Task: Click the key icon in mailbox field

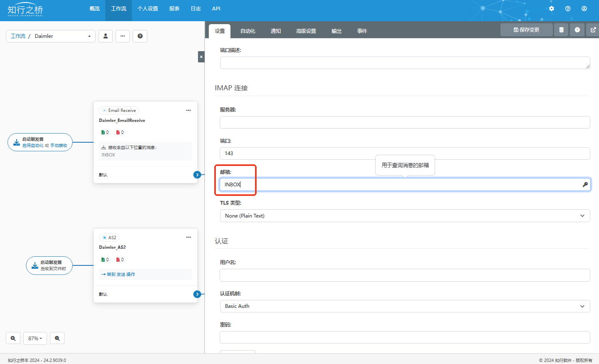Action: pyautogui.click(x=585, y=185)
